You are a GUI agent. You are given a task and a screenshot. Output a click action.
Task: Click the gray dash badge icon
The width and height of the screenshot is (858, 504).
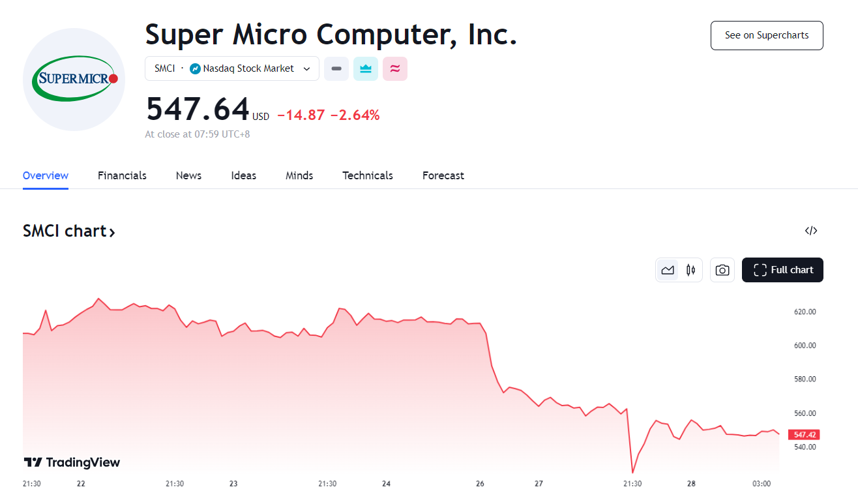point(336,68)
